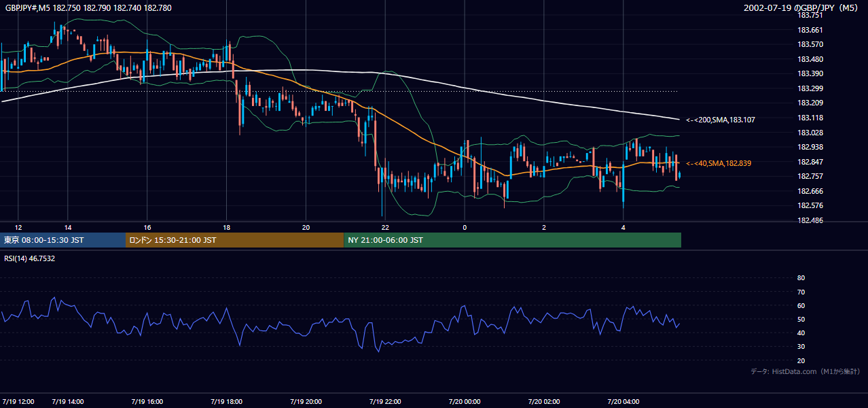The width and height of the screenshot is (868, 408).
Task: Click the 2002-07-19 GBP/JPY (M5) chart title
Action: pos(802,8)
